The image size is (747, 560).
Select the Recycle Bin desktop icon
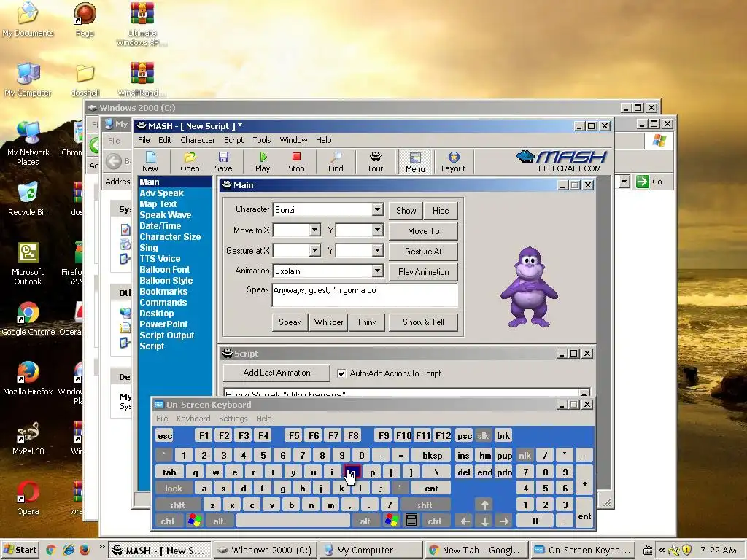28,199
